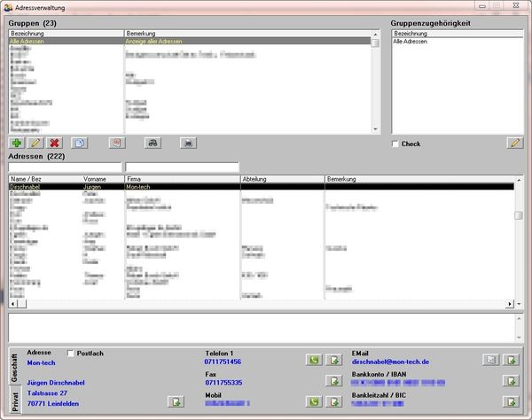Click the envelope send icon beside EMail
The image size is (532, 420).
tap(490, 361)
